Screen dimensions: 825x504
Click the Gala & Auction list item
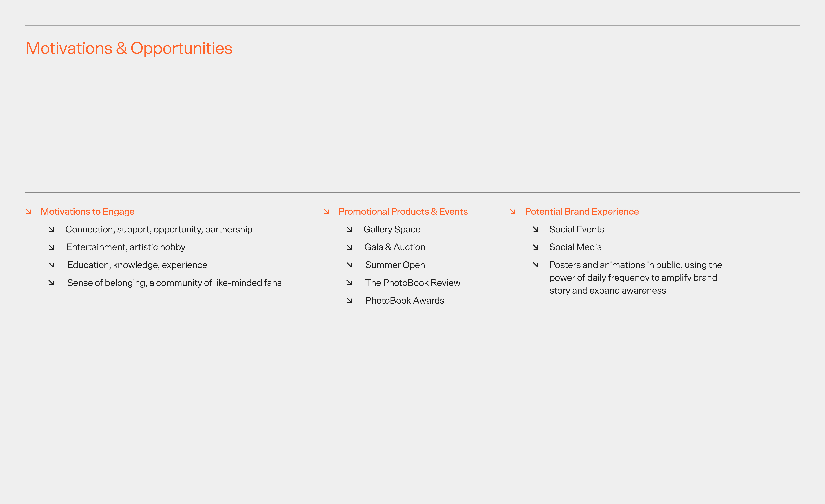394,247
